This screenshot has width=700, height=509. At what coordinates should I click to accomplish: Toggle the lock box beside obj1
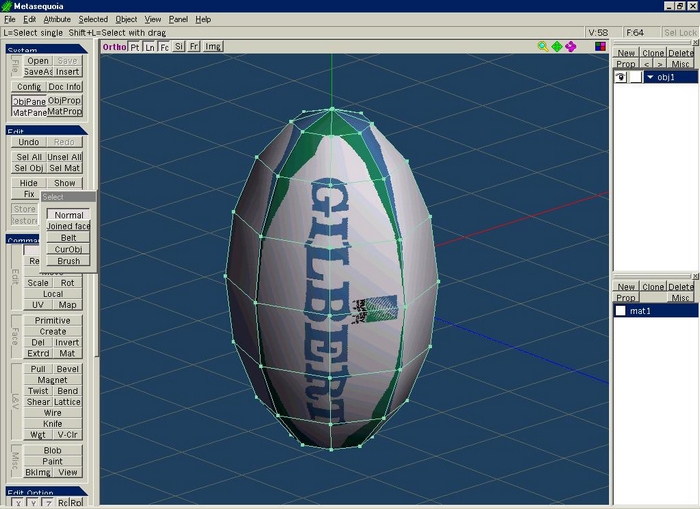coord(636,77)
